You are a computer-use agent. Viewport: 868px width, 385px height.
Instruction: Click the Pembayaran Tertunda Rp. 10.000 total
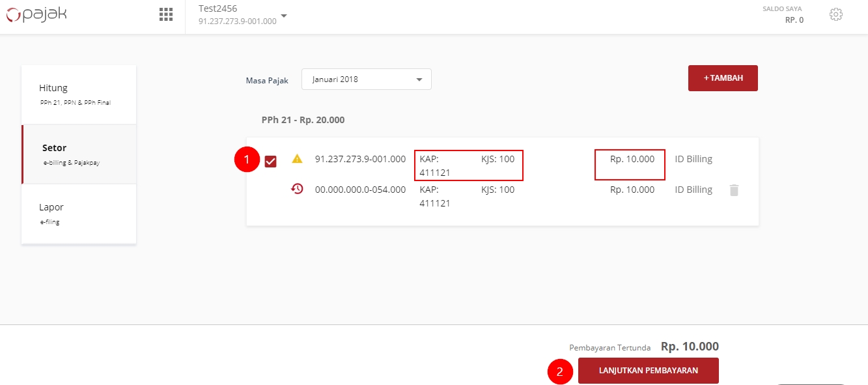pos(644,347)
